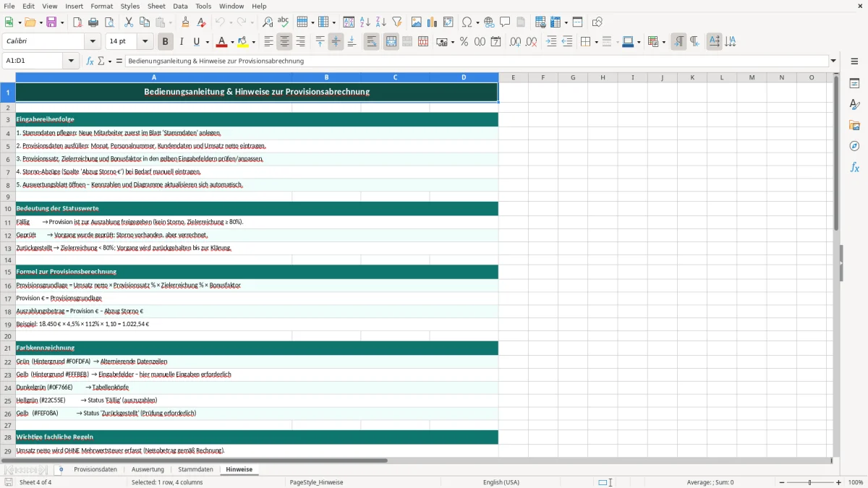Screen dimensions: 868x488
Task: Click the Insert Image icon
Action: (417, 22)
